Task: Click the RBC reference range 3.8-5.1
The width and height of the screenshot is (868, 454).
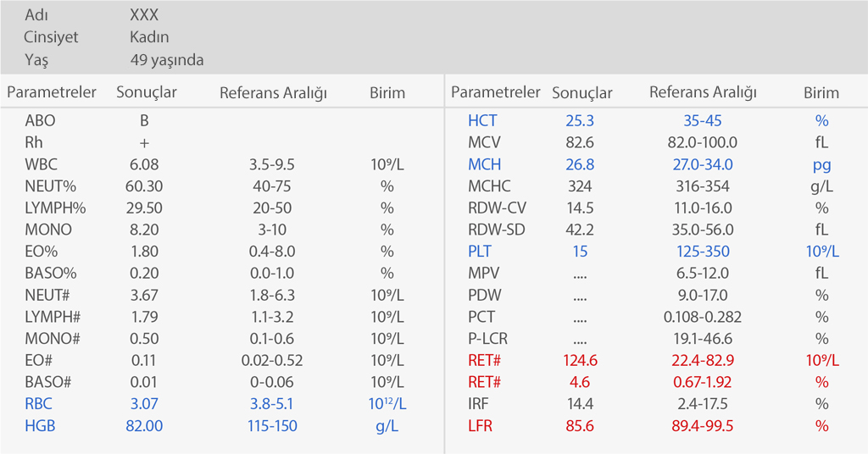Action: [x=272, y=404]
